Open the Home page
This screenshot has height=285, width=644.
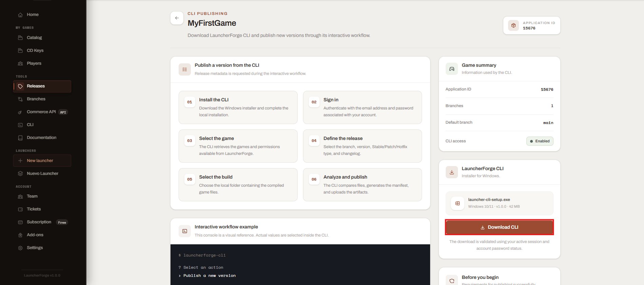pos(42,15)
